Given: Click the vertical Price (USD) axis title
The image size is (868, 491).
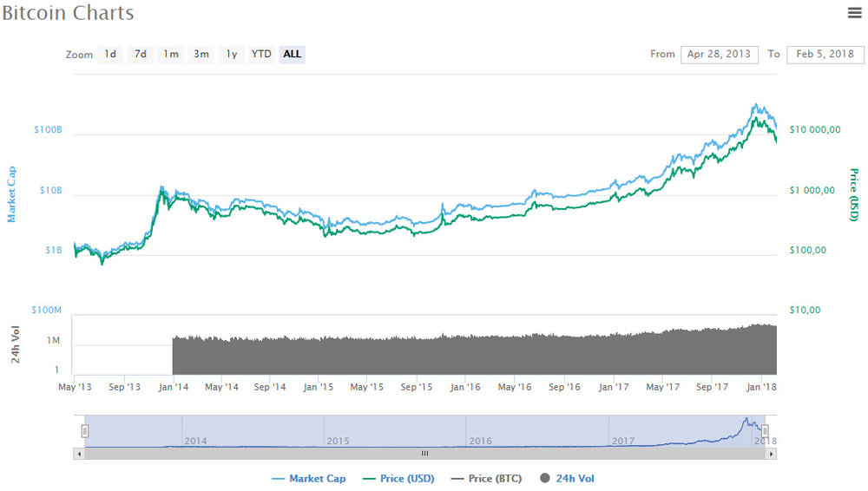Looking at the screenshot, I should click(854, 195).
